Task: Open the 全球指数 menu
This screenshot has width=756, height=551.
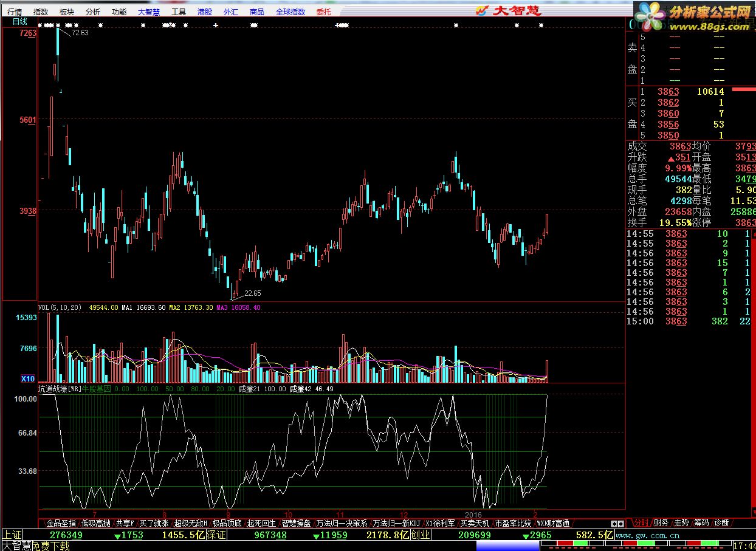Action: click(x=290, y=12)
